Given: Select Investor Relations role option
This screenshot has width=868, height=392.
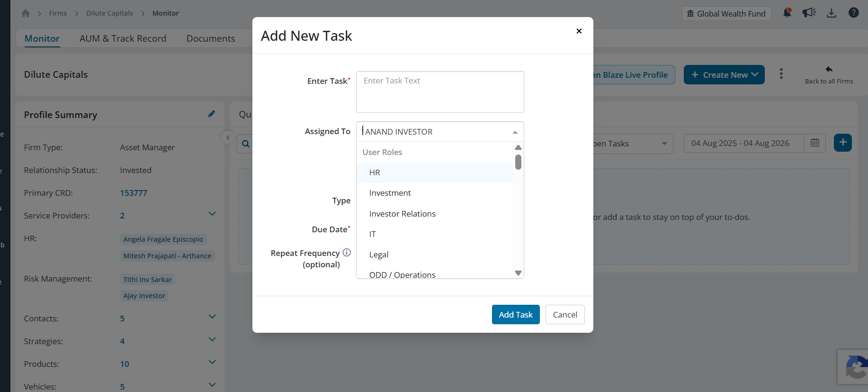Looking at the screenshot, I should (x=435, y=214).
